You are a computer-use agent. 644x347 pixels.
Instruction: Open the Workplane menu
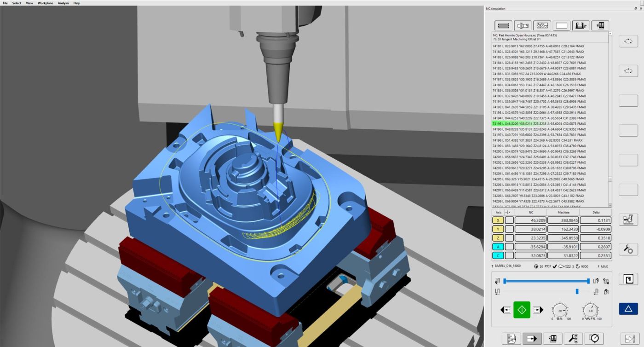45,3
